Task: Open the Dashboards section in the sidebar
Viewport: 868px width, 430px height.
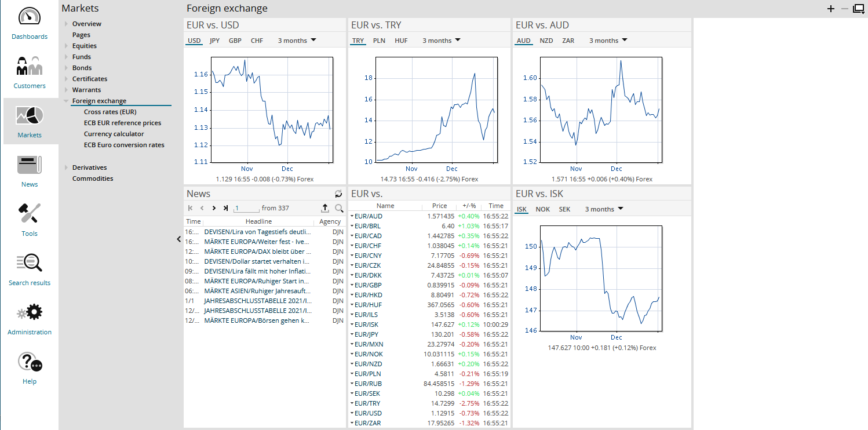Action: [30, 23]
